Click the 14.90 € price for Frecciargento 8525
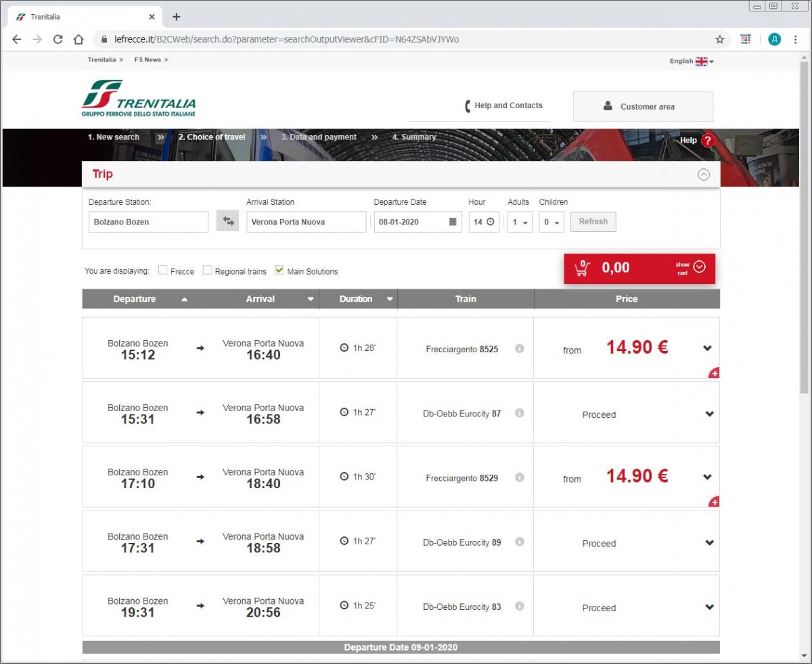The height and width of the screenshot is (664, 812). pos(637,348)
